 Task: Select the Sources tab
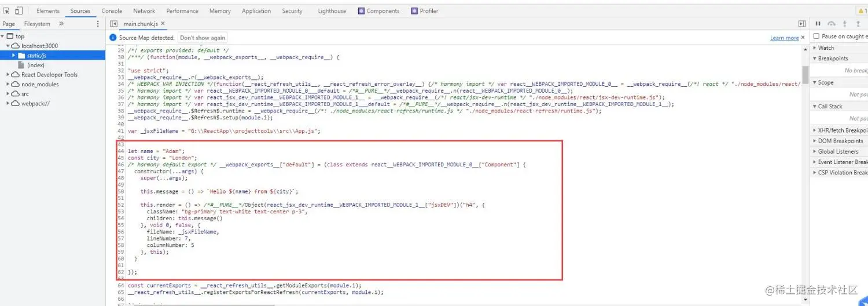pos(80,11)
